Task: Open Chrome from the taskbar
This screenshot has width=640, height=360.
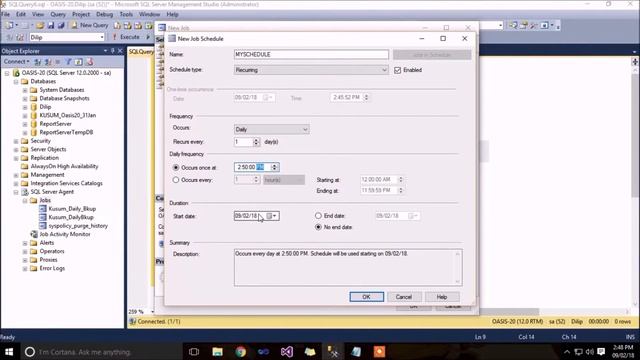Action: [x=240, y=351]
